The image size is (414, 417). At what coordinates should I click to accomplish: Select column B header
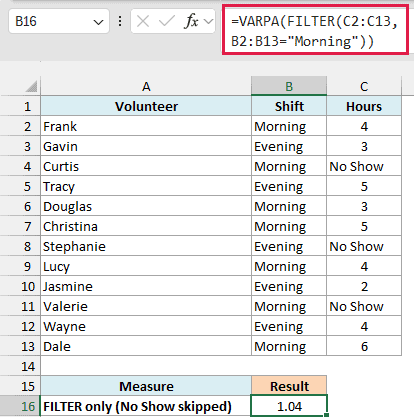[x=289, y=86]
